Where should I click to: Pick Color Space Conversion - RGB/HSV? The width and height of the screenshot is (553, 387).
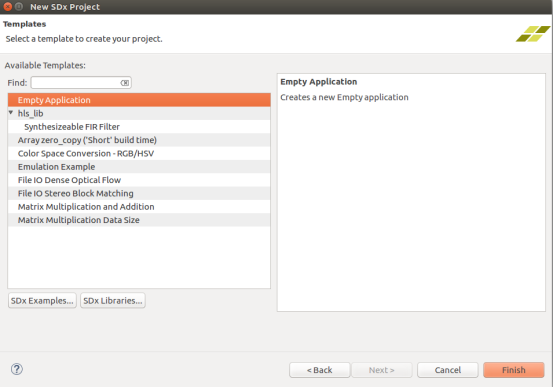pyautogui.click(x=139, y=153)
